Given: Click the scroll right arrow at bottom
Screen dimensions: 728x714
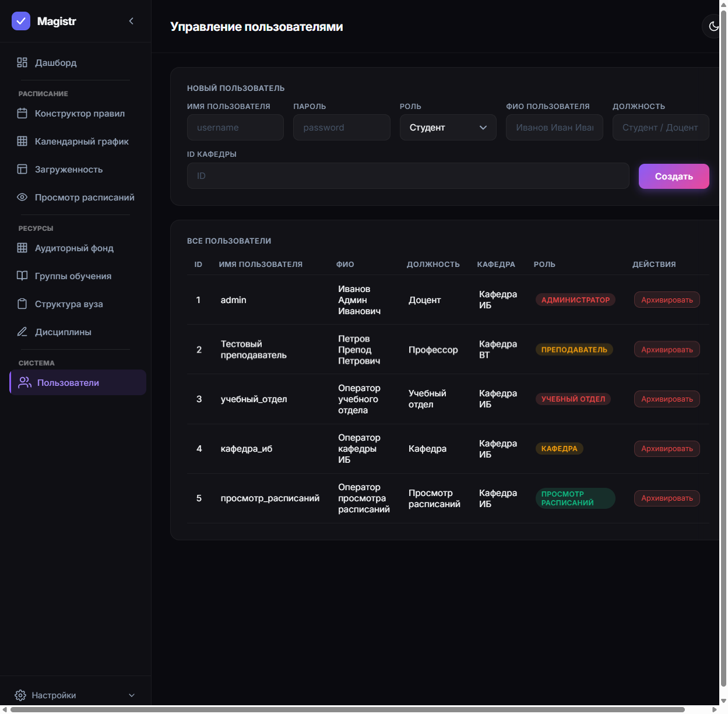Looking at the screenshot, I should coord(715,709).
